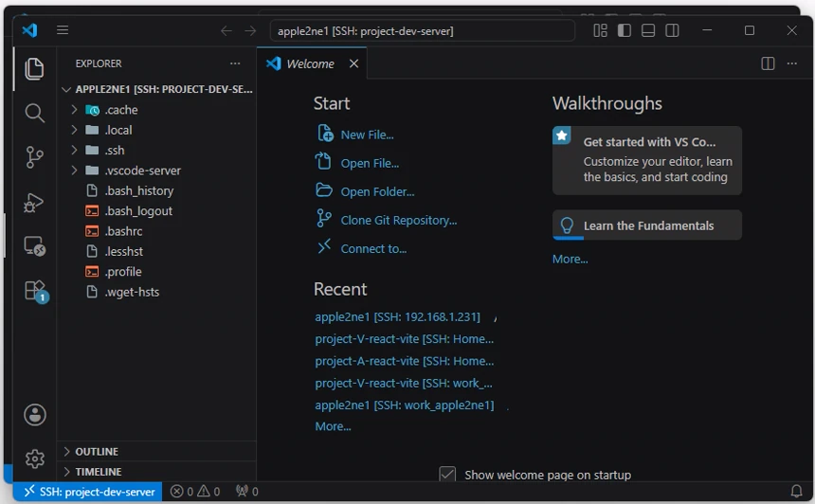Expand the .ssh folder

(157, 151)
